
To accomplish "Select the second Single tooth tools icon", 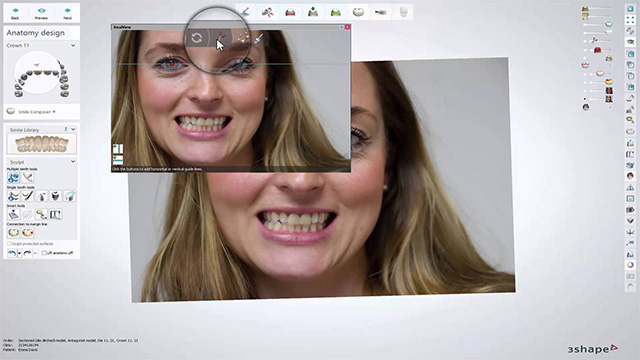I will (27, 196).
